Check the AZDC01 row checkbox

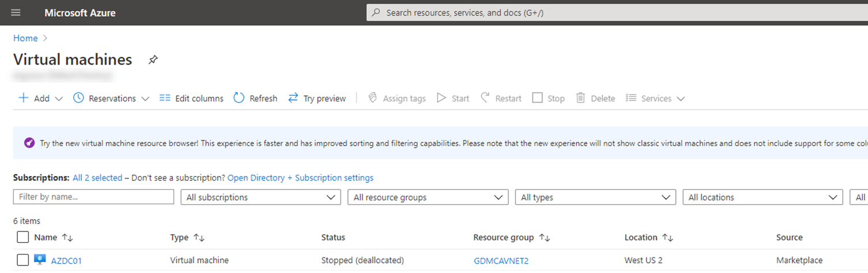pyautogui.click(x=23, y=260)
